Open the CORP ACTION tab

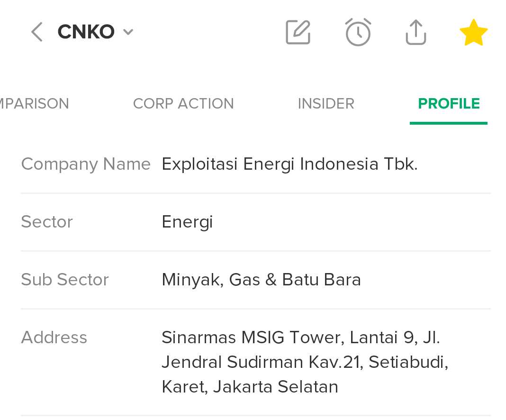(x=183, y=104)
